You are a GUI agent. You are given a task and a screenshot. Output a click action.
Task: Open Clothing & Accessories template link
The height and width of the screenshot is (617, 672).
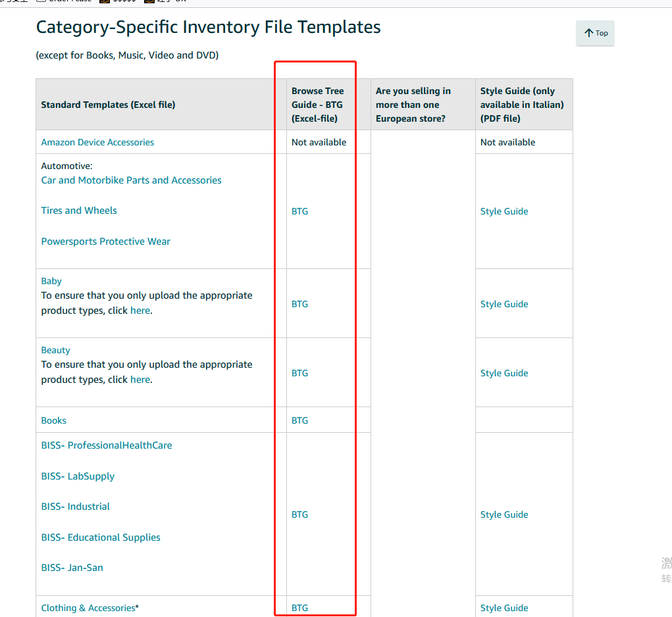point(88,608)
